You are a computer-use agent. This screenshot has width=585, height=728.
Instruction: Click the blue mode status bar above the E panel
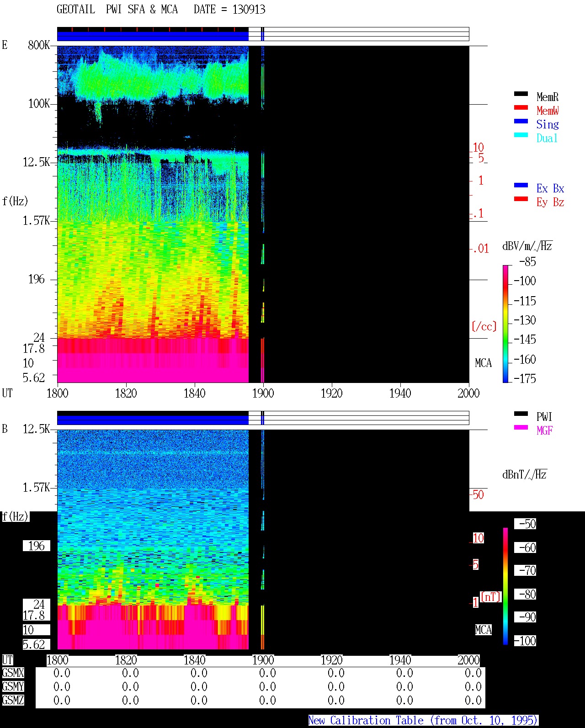coord(153,36)
